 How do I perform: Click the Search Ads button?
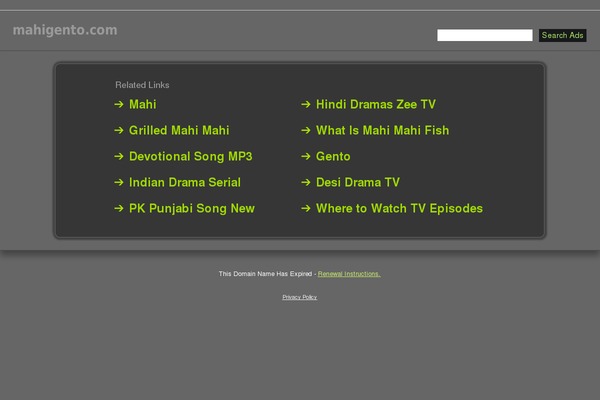tap(562, 35)
